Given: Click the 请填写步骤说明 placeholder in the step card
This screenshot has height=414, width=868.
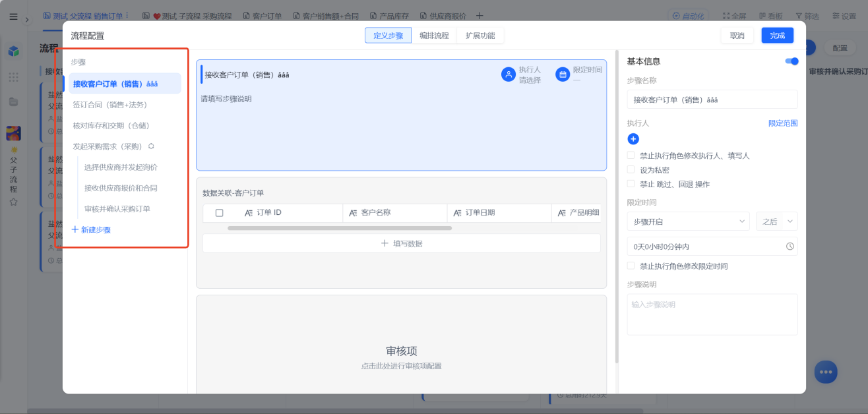Looking at the screenshot, I should click(226, 99).
